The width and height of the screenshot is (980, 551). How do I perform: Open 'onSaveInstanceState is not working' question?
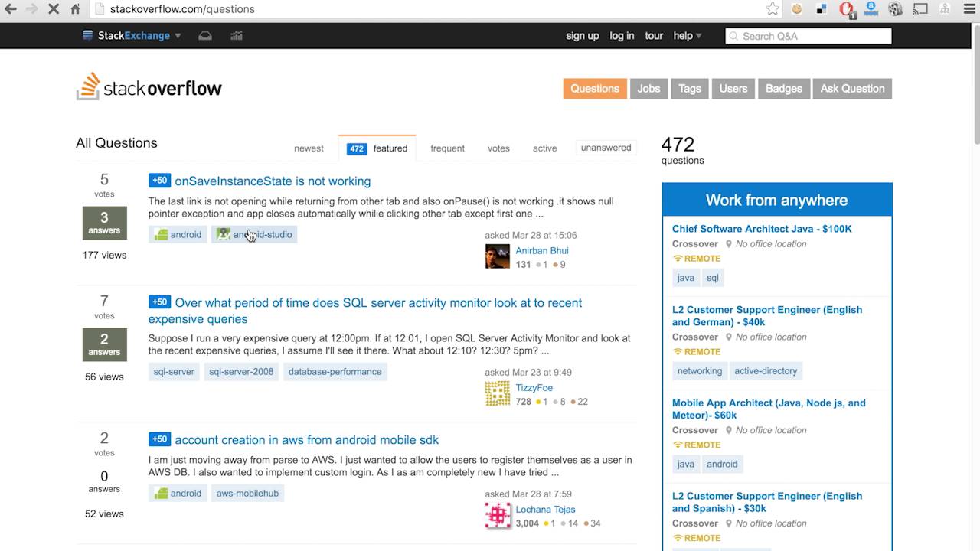[273, 181]
